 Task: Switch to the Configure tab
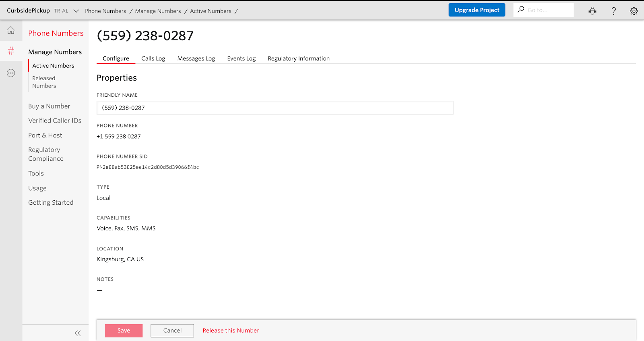tap(116, 58)
